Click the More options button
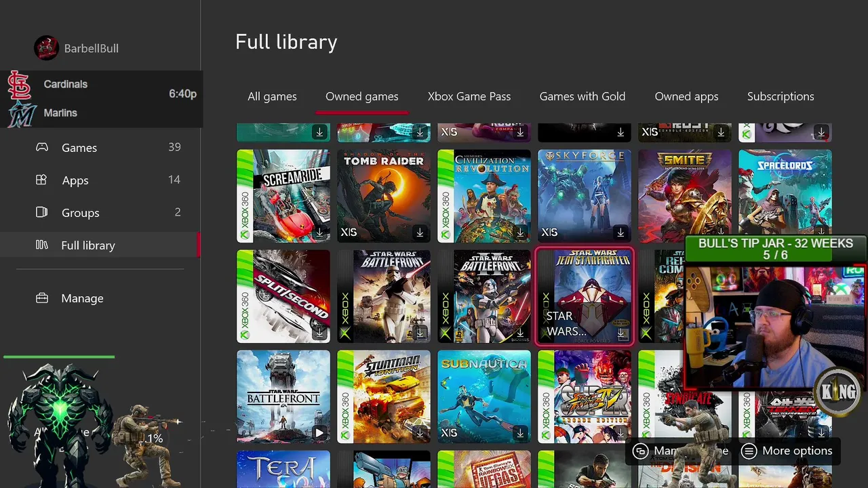868x488 pixels. tap(787, 451)
